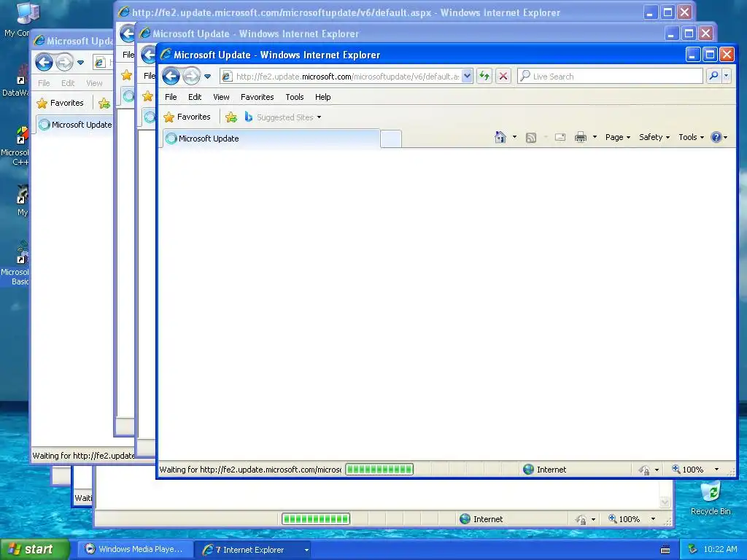Expand Home button dropdown arrow

[x=514, y=137]
